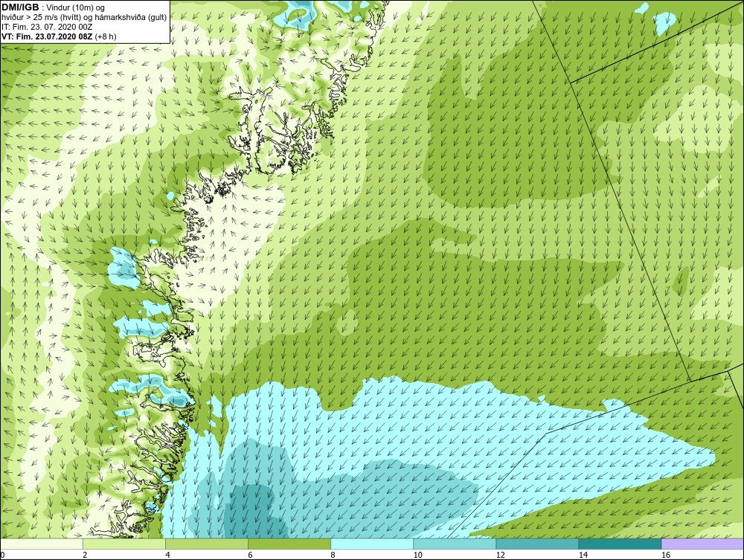
Task: Click the 'VT: Fim. 23.07.2020 08Z' line
Action: 48,36
